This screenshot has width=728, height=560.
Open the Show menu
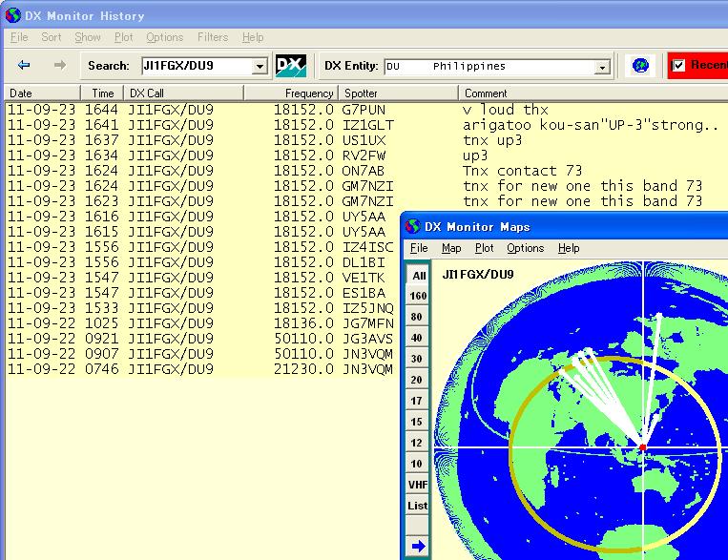pyautogui.click(x=88, y=37)
